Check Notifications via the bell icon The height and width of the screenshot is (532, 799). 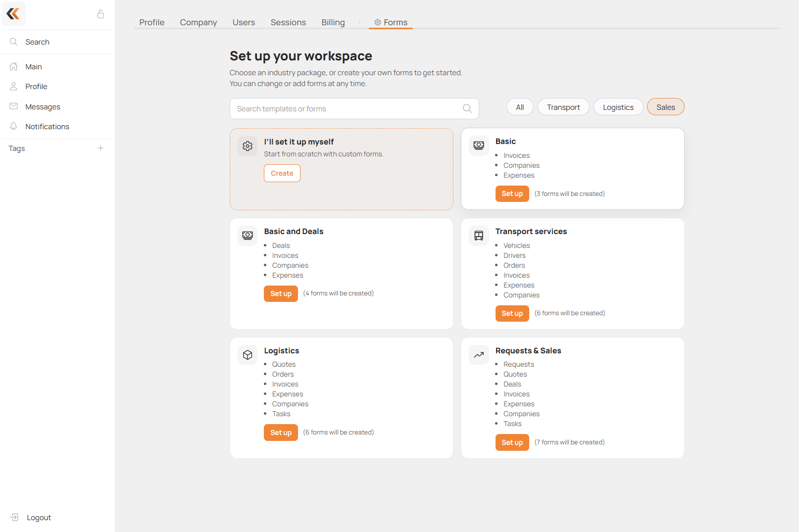(13, 126)
